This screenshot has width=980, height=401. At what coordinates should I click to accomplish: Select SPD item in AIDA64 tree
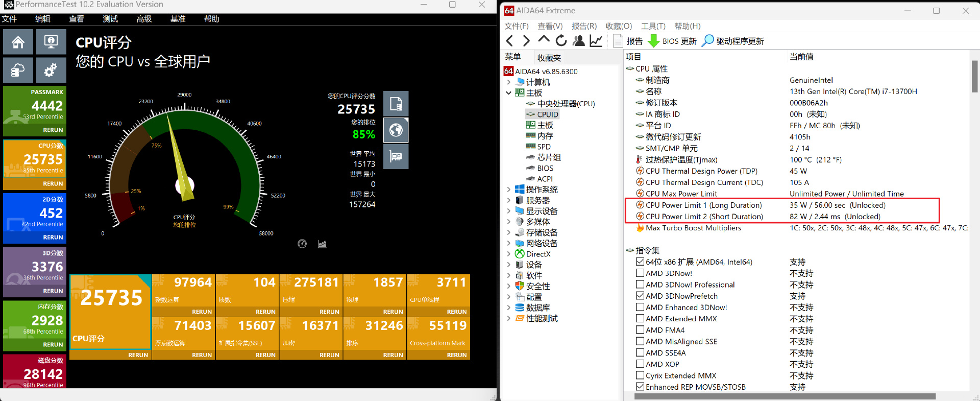(x=544, y=147)
